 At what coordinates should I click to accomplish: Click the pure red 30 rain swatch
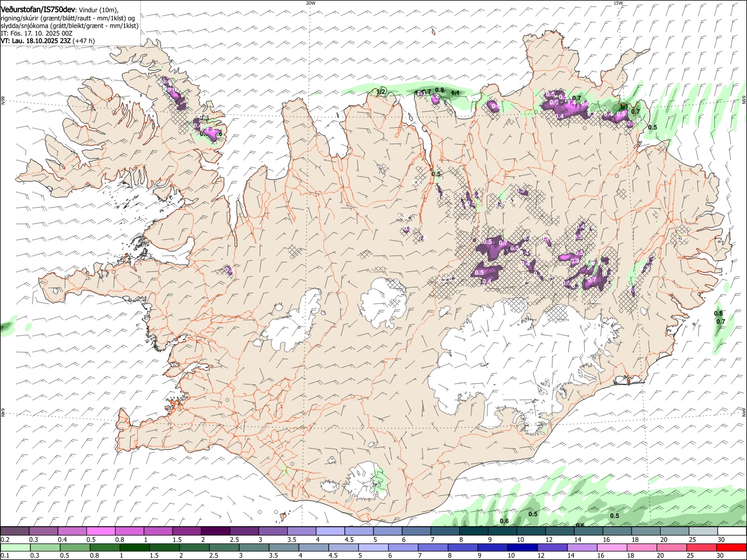tap(731, 548)
